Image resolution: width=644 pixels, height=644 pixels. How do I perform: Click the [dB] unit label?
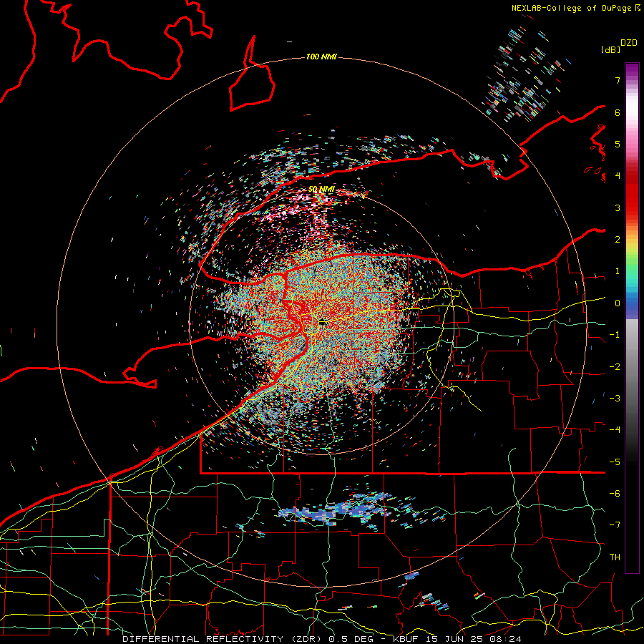click(611, 50)
